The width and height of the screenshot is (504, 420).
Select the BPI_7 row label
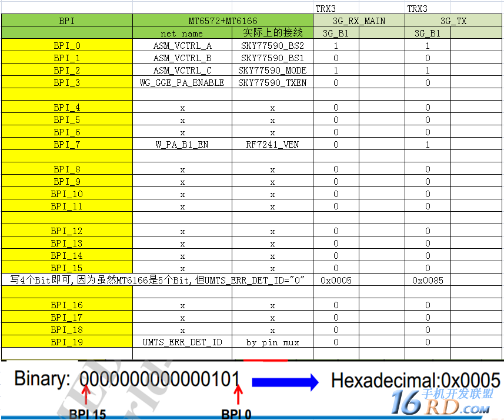tap(67, 144)
